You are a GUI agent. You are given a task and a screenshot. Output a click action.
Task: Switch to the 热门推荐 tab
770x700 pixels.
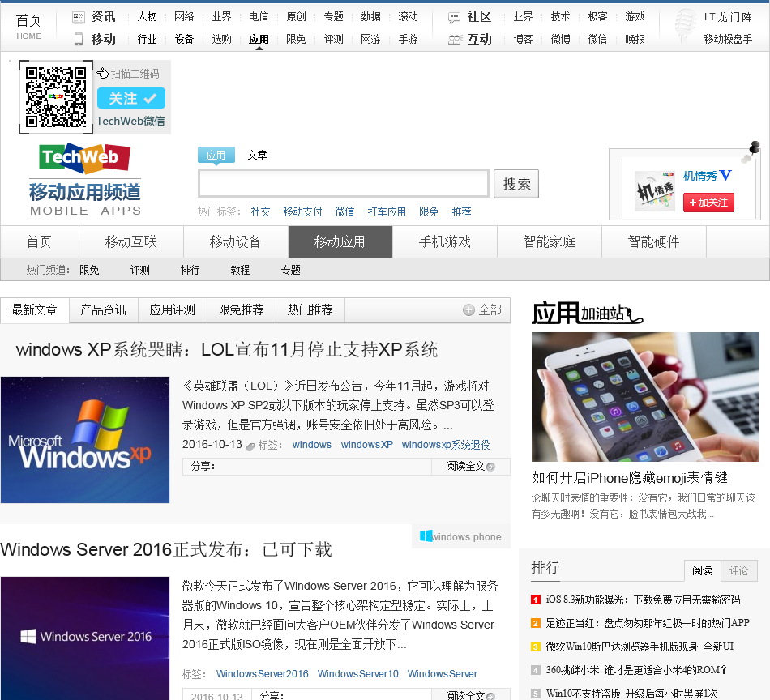point(310,309)
